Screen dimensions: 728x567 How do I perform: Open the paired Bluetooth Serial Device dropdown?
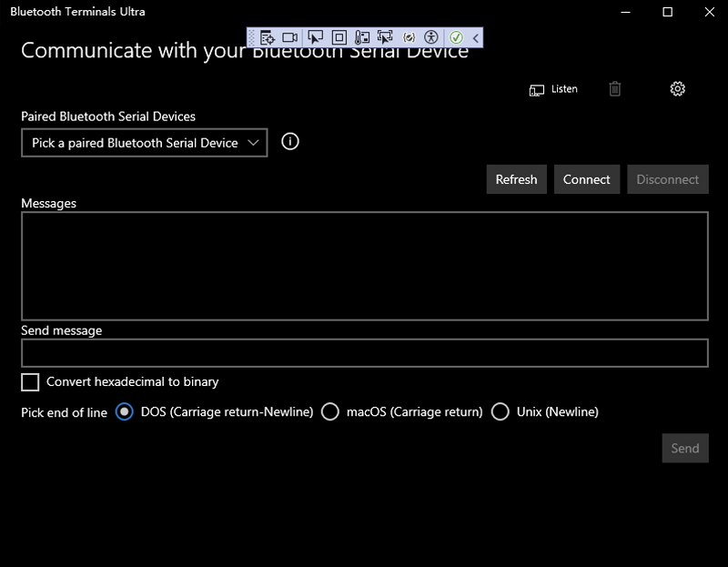tap(144, 143)
